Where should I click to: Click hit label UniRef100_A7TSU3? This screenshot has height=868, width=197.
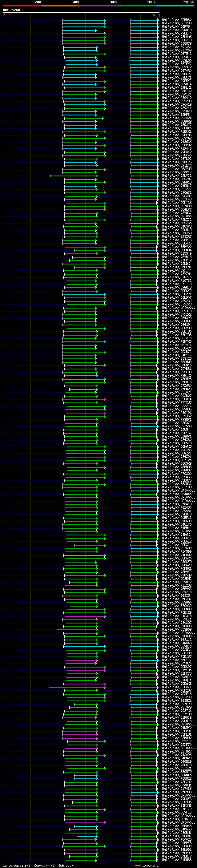coord(177,402)
